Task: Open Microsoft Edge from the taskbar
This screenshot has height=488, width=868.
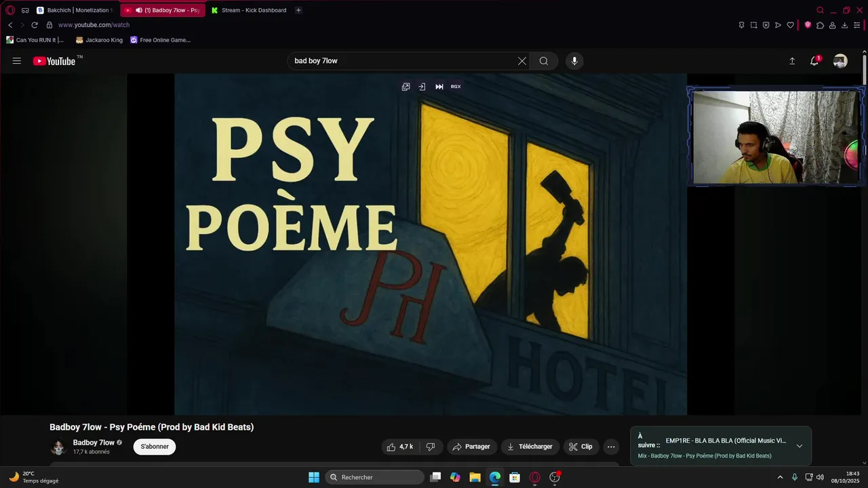Action: click(495, 477)
